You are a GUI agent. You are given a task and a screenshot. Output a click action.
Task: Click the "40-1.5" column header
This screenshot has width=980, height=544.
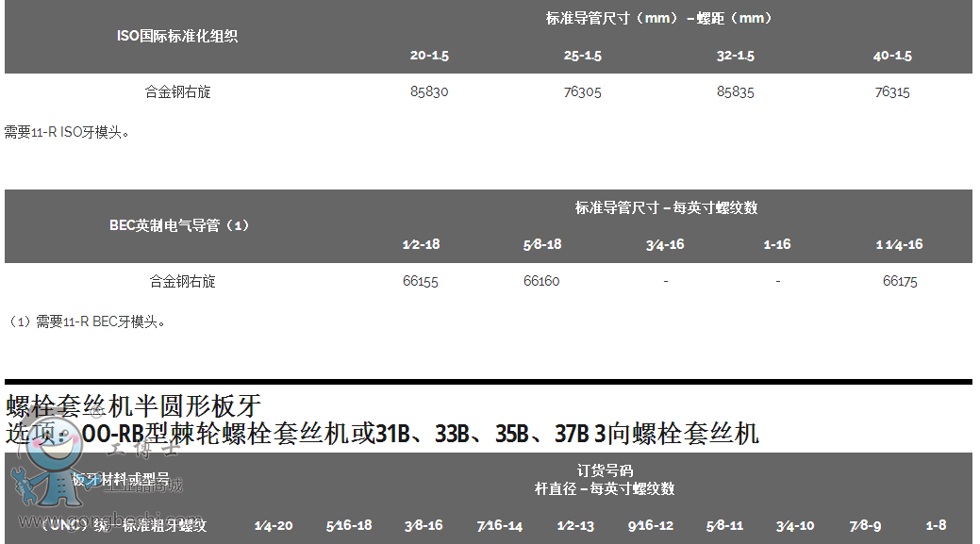[892, 55]
